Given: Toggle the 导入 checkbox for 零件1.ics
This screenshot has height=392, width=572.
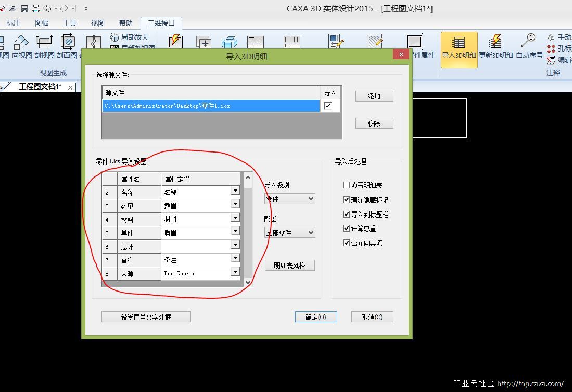Looking at the screenshot, I should pyautogui.click(x=327, y=106).
